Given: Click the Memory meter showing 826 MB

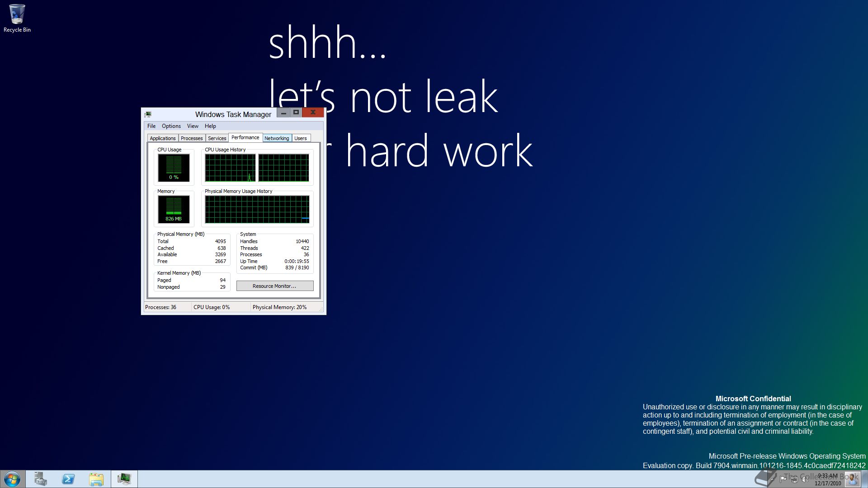Looking at the screenshot, I should tap(174, 209).
